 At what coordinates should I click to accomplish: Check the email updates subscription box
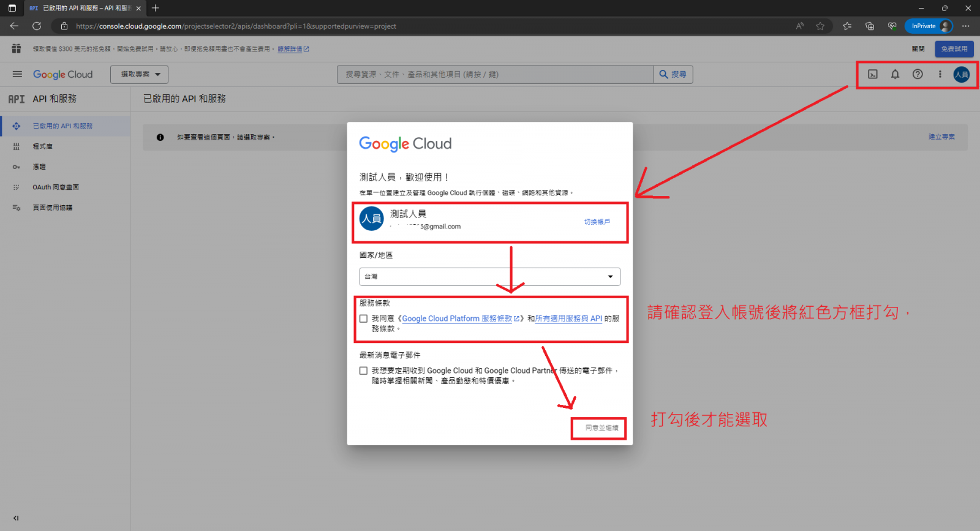tap(364, 371)
